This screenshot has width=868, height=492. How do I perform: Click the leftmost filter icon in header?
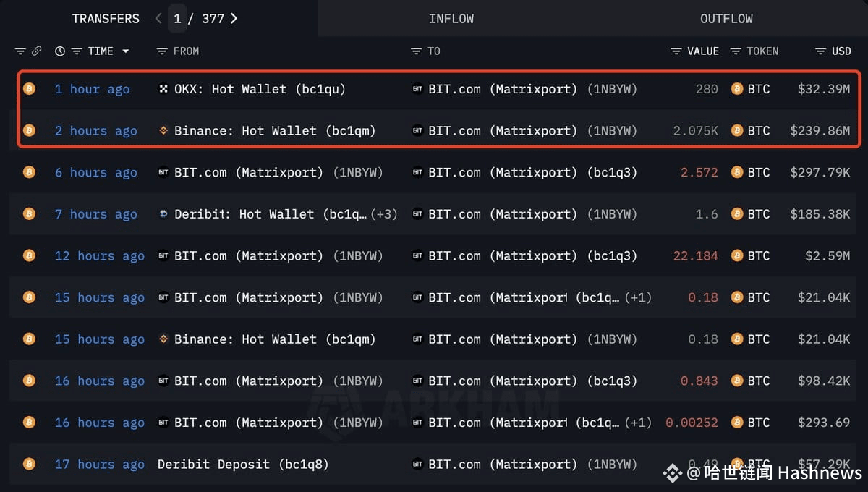tap(20, 51)
